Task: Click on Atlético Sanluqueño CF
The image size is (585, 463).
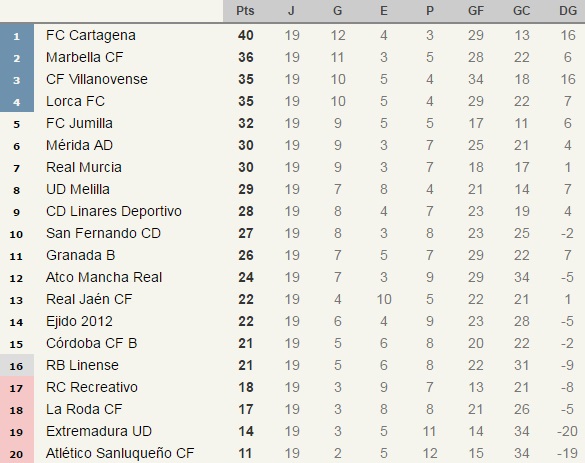Action: point(120,454)
